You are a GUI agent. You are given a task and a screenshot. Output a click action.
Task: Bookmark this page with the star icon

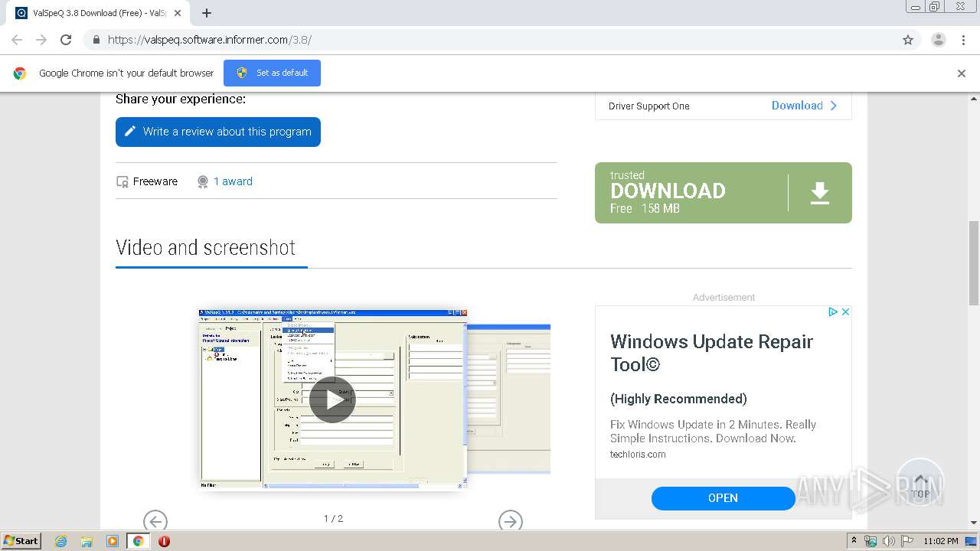[x=908, y=40]
